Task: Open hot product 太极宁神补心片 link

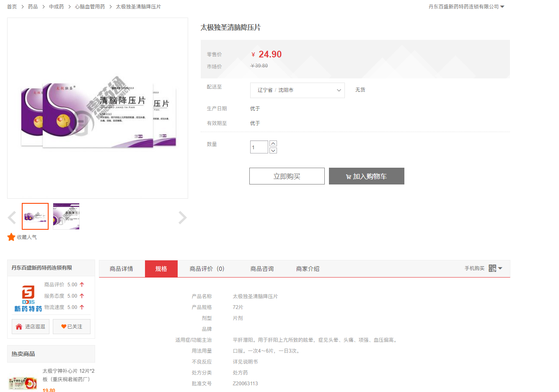Action: (68, 375)
